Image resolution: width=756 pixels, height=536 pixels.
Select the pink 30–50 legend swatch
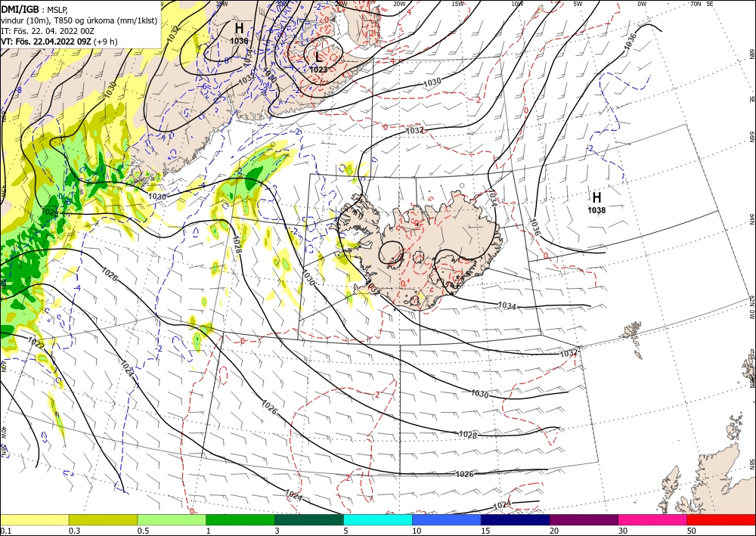pyautogui.click(x=653, y=519)
